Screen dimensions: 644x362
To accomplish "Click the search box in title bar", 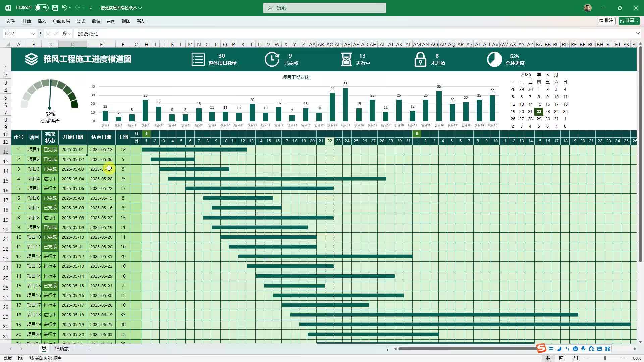I will pyautogui.click(x=324, y=8).
